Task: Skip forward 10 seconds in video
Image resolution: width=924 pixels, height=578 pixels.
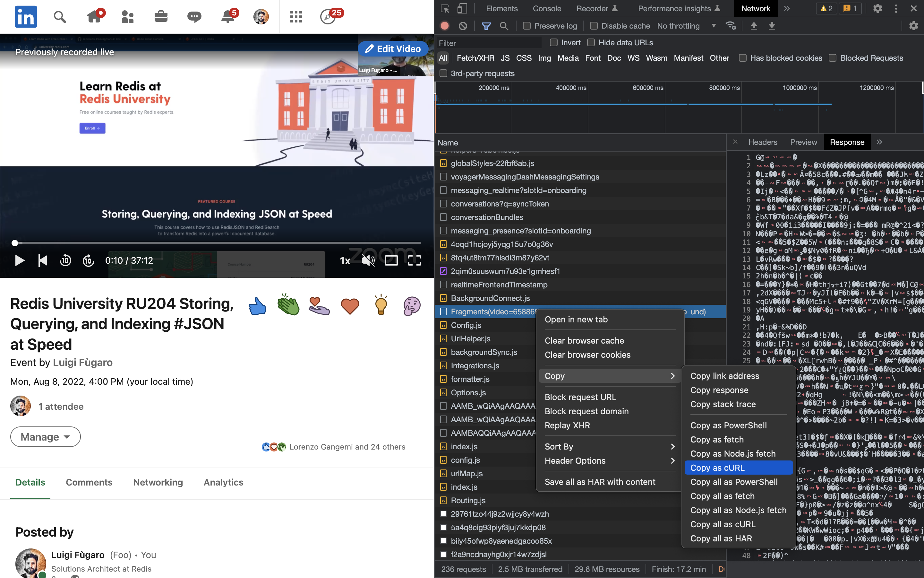Action: click(89, 261)
